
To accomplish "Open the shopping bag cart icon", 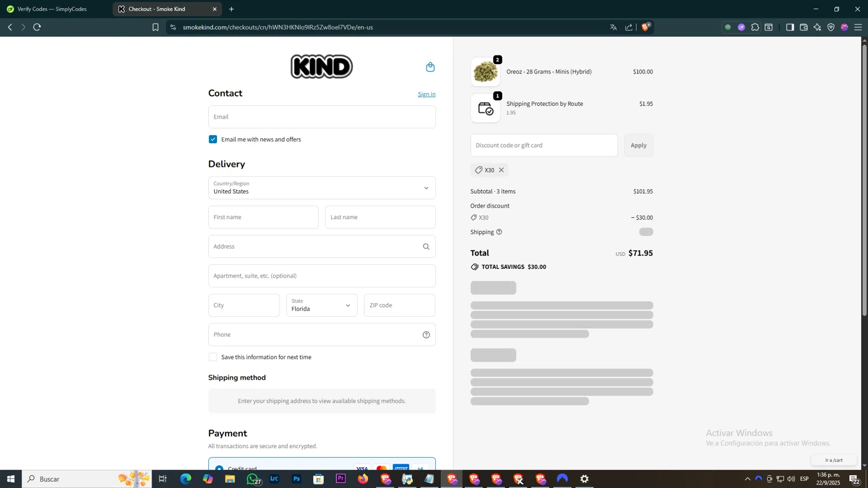I will (430, 67).
